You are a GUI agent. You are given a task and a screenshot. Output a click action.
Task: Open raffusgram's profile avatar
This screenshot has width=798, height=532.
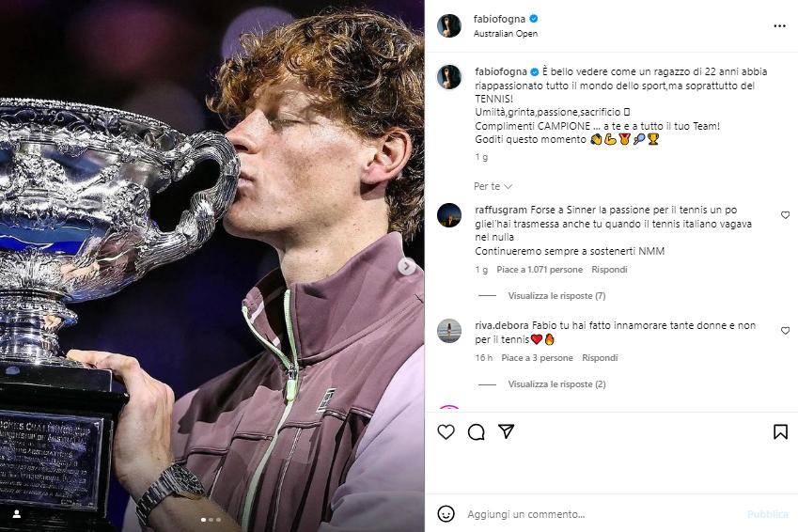(x=449, y=215)
